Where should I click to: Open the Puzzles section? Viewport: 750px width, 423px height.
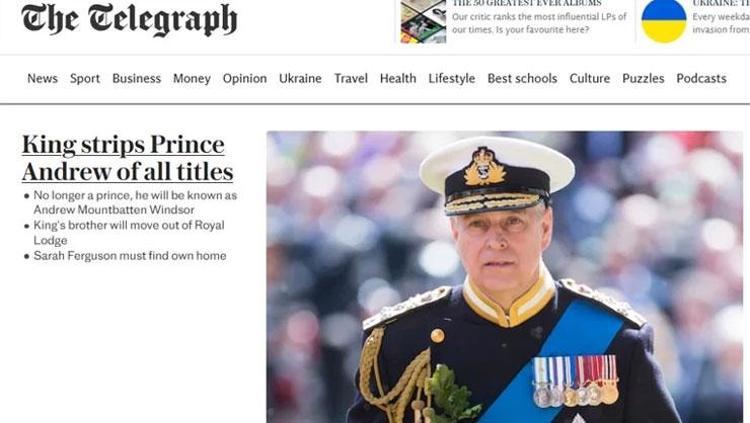(643, 78)
